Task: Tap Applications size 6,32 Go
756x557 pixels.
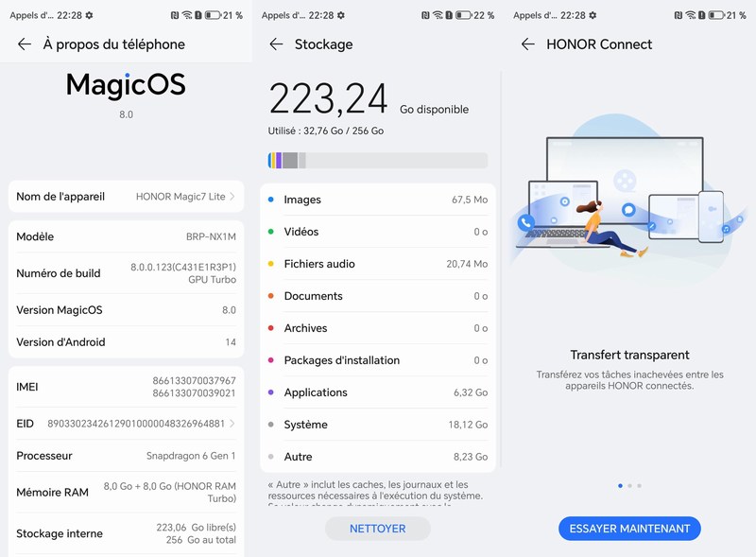Action: [x=471, y=392]
